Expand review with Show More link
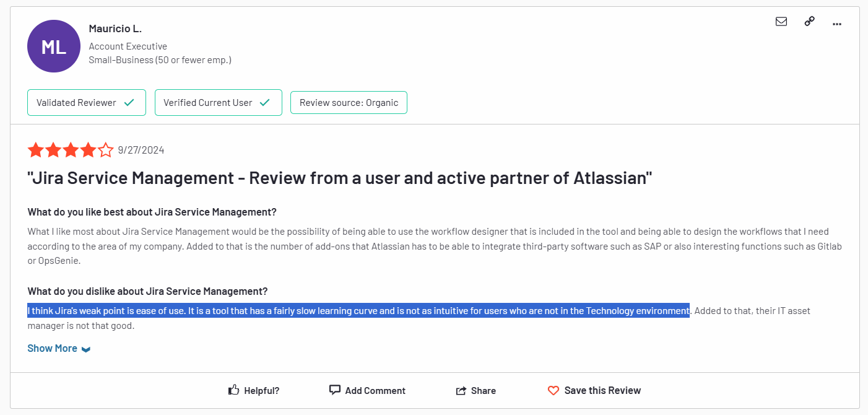This screenshot has height=415, width=868. tap(53, 348)
